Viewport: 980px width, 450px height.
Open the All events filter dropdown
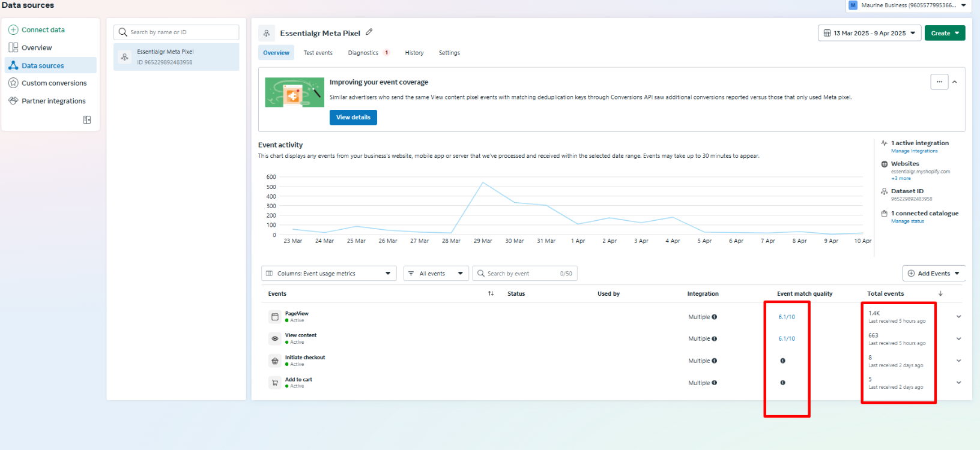point(435,274)
